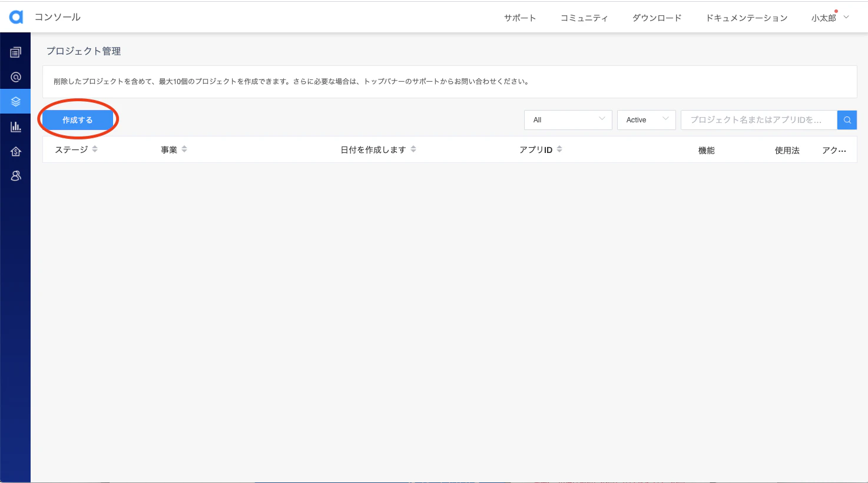This screenshot has height=483, width=868.
Task: Sort by ステージ column arrows
Action: point(95,149)
